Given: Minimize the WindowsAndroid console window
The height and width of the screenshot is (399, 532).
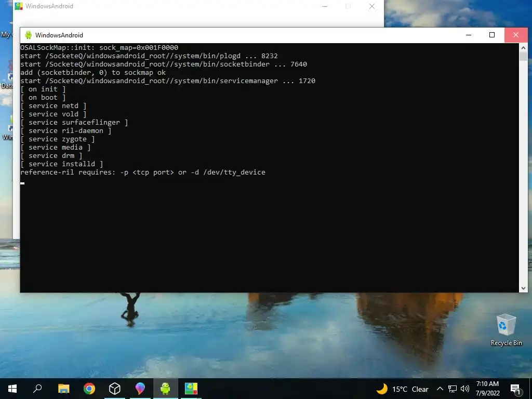Looking at the screenshot, I should [469, 35].
